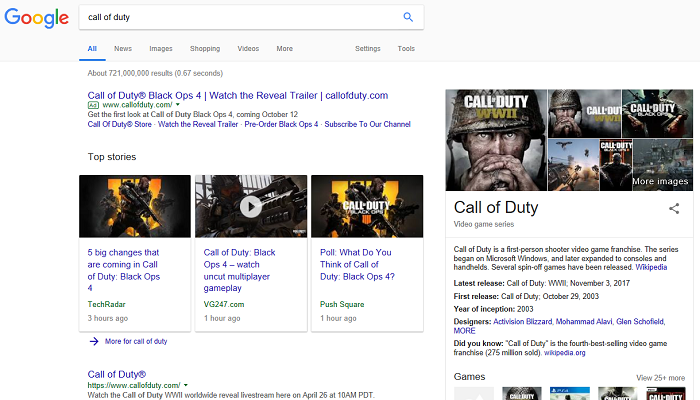
Task: Click the TechRadar source name
Action: point(106,304)
